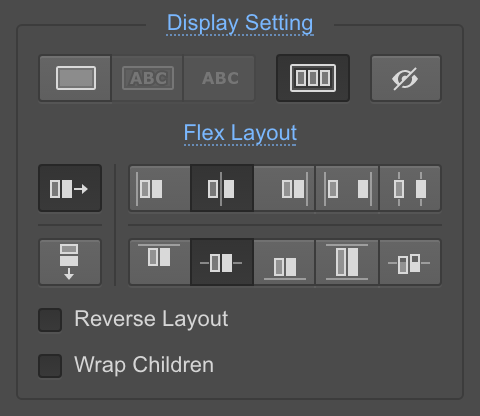480x416 pixels.
Task: Enable the Wrap Children checkbox
Action: (x=50, y=366)
